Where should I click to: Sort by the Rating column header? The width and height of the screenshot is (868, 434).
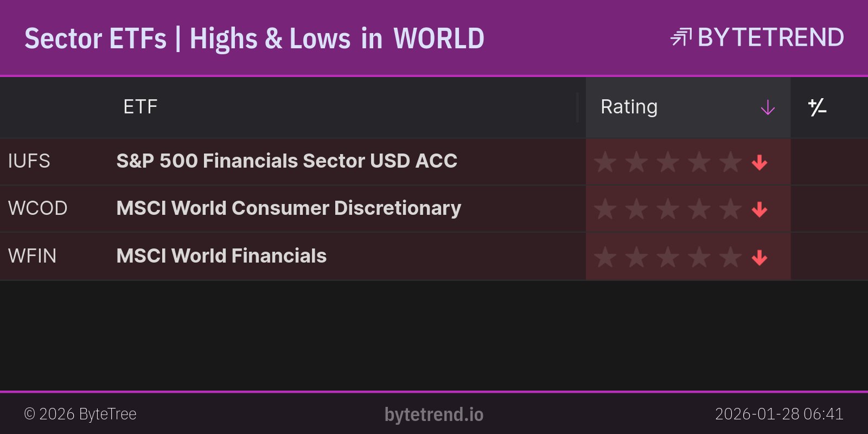point(629,107)
